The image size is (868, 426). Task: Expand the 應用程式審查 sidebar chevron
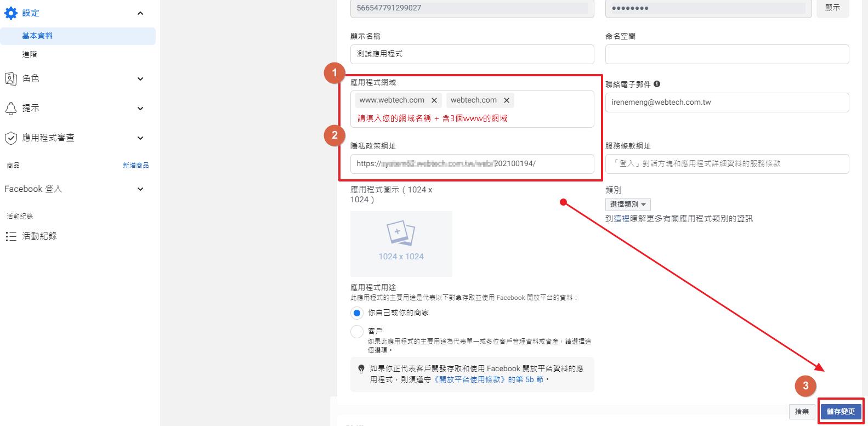point(140,138)
